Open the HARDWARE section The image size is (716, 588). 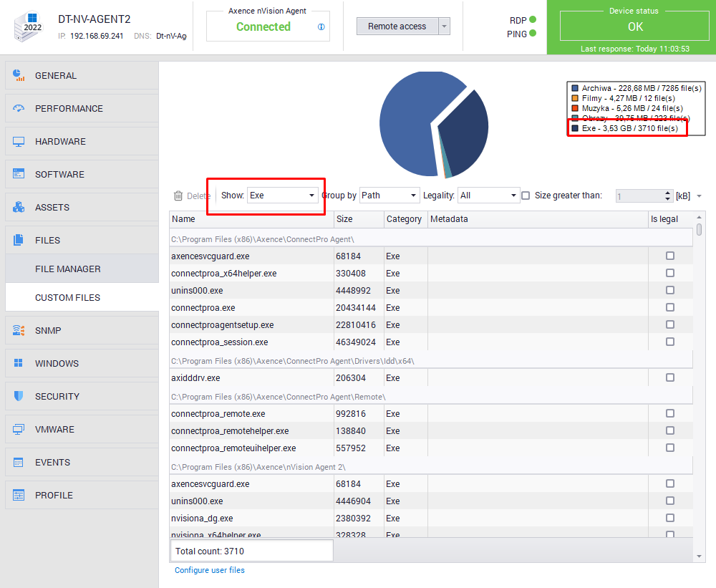click(x=82, y=142)
